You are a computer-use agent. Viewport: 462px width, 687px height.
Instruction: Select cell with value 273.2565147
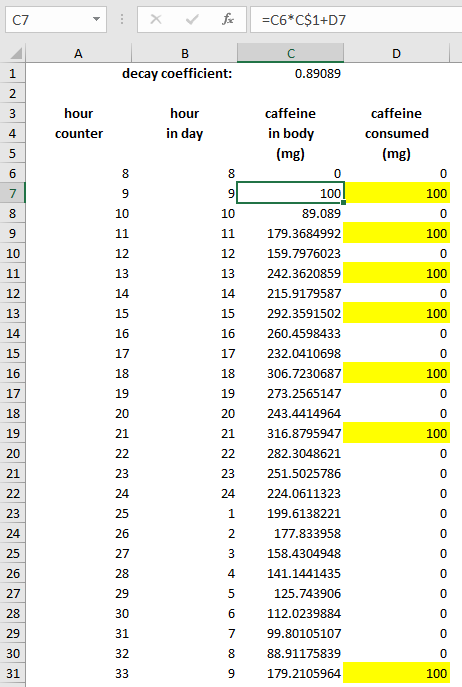coord(291,393)
